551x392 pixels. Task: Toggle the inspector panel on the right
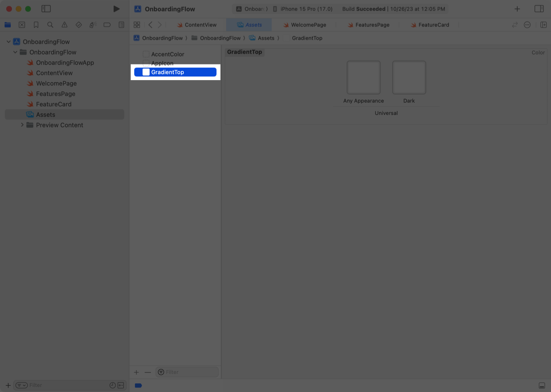point(539,9)
